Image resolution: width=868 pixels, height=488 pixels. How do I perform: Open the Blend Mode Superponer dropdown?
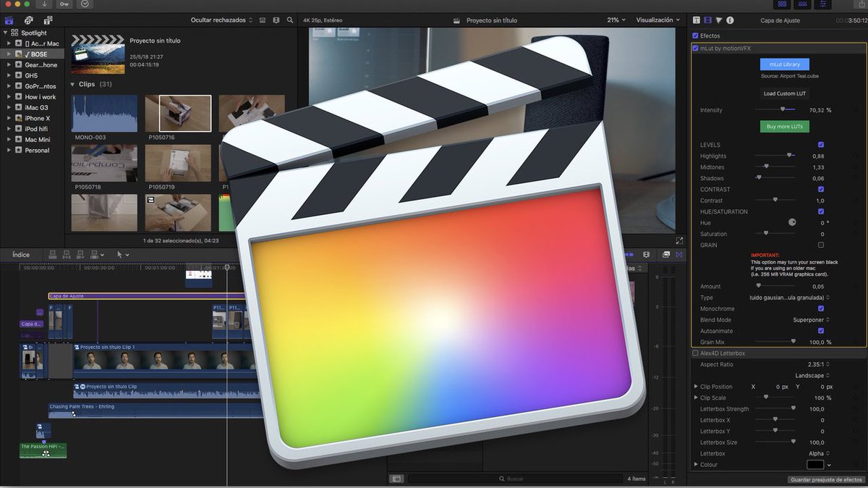point(811,320)
